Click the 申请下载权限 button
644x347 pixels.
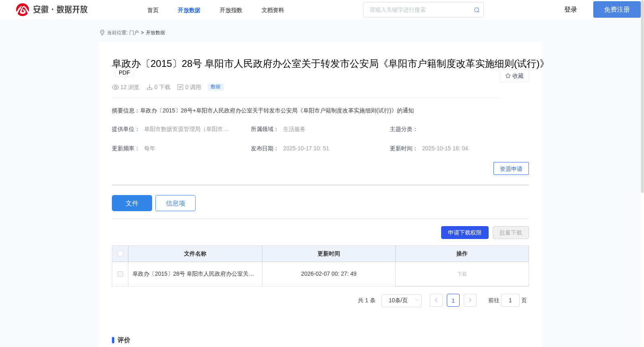[x=465, y=233]
